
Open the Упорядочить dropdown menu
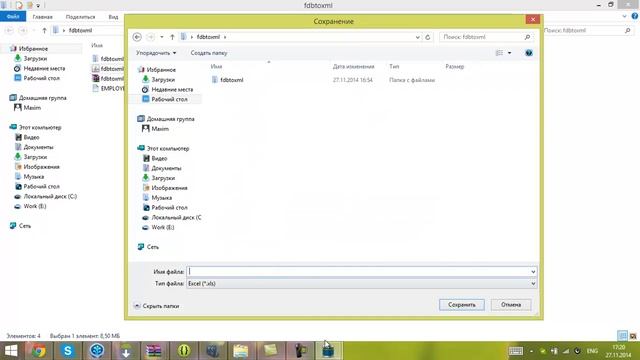click(x=156, y=53)
